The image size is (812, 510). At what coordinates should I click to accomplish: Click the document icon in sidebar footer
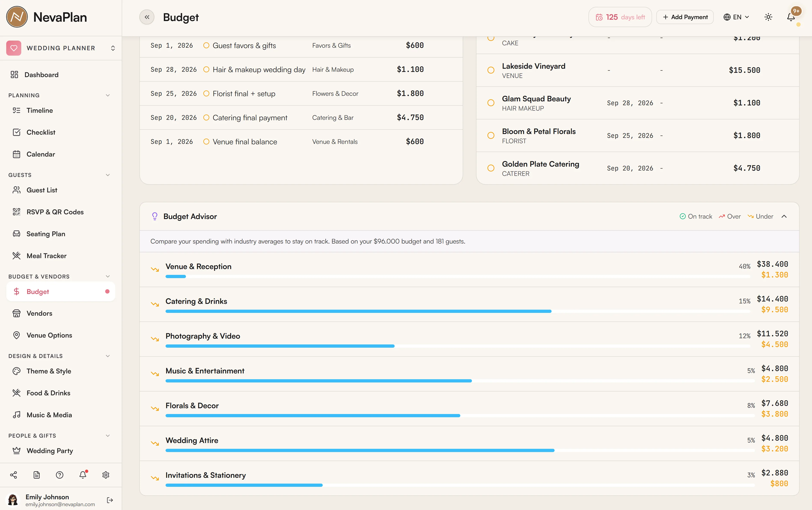(37, 475)
